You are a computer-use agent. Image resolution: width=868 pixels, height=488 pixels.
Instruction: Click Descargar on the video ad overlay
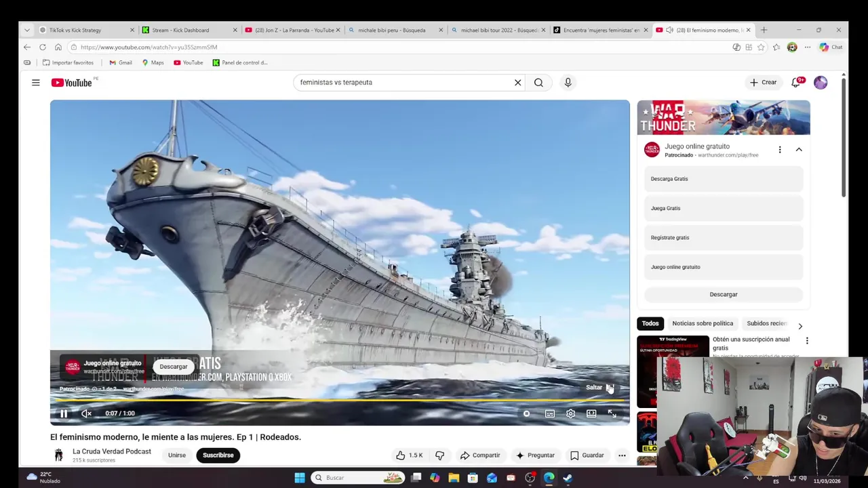pos(174,367)
